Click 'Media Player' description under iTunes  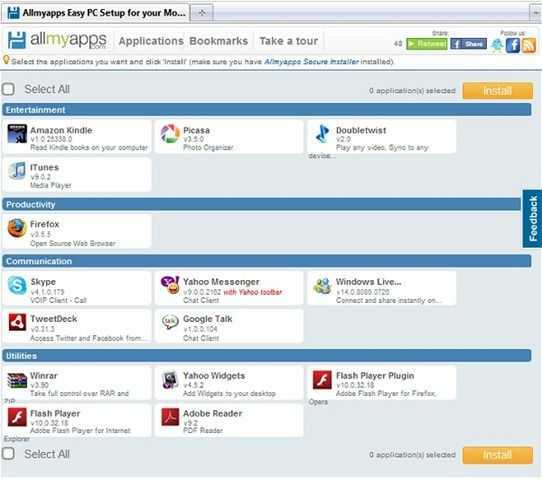[x=51, y=185]
